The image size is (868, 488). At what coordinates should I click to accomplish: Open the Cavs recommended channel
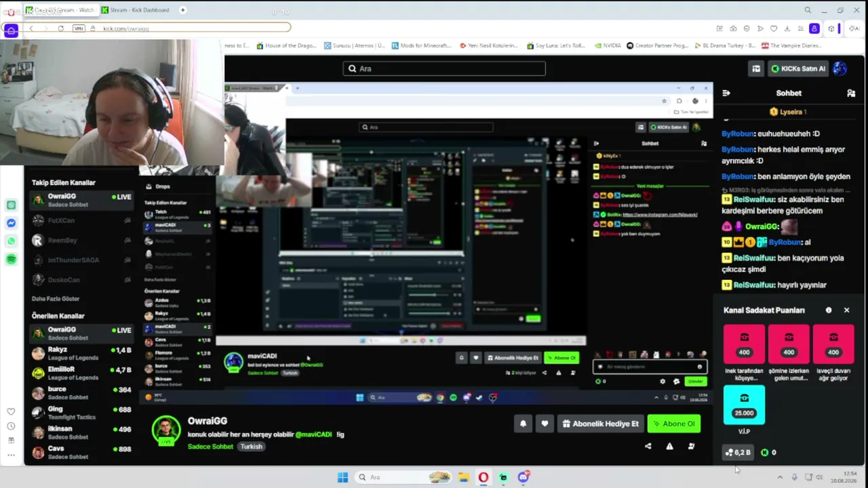[81, 452]
